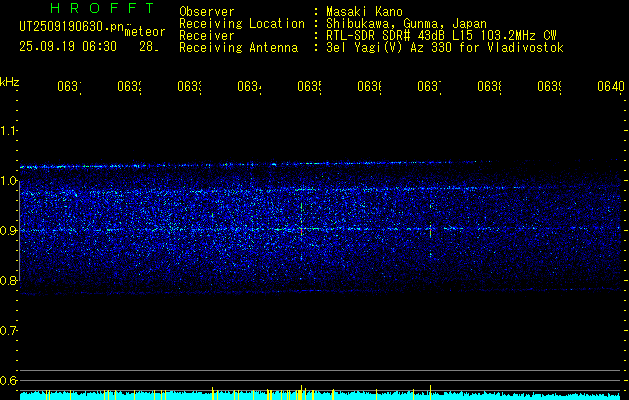Image resolution: width=629 pixels, height=400 pixels.
Task: Click the 0.7 frequency axis label
Action: pos(8,330)
